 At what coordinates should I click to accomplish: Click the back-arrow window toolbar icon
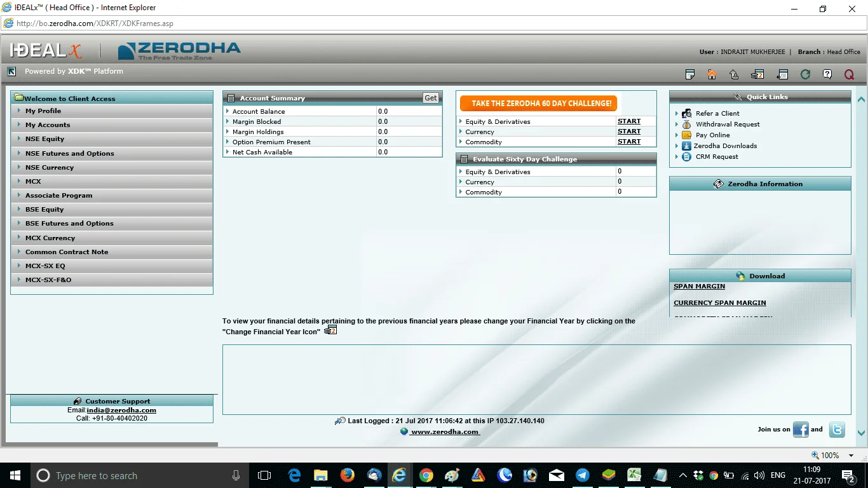[x=783, y=74]
